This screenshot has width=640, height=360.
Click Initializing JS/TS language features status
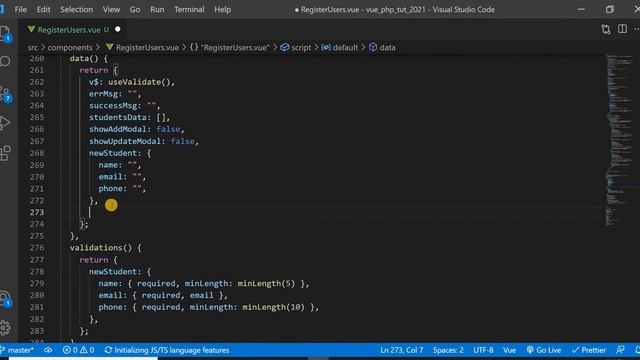point(167,350)
